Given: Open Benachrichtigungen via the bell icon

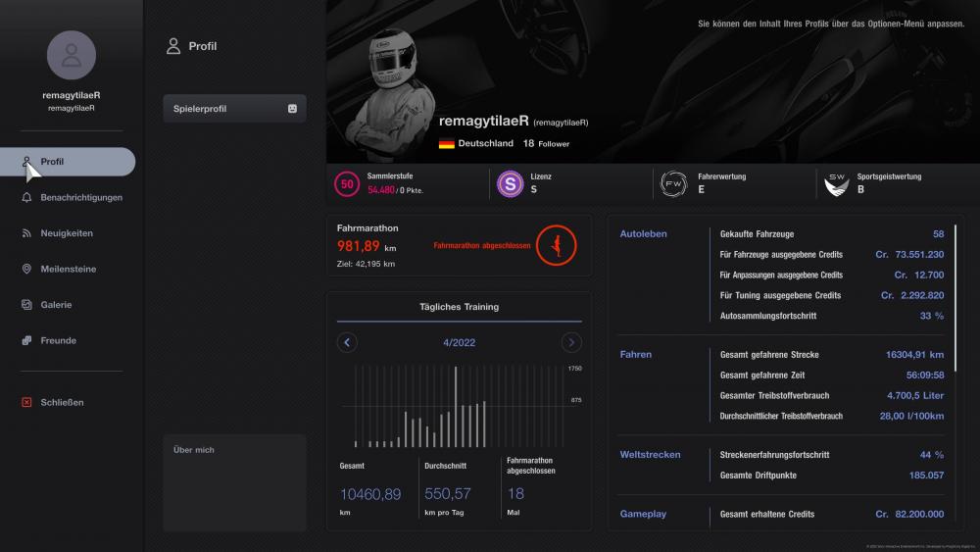Looking at the screenshot, I should click(x=27, y=197).
